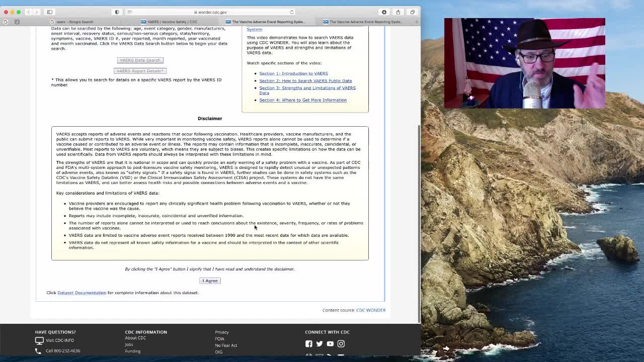The width and height of the screenshot is (644, 362).
Task: Open Section 3: Strengths and Limitations link
Action: (x=307, y=90)
